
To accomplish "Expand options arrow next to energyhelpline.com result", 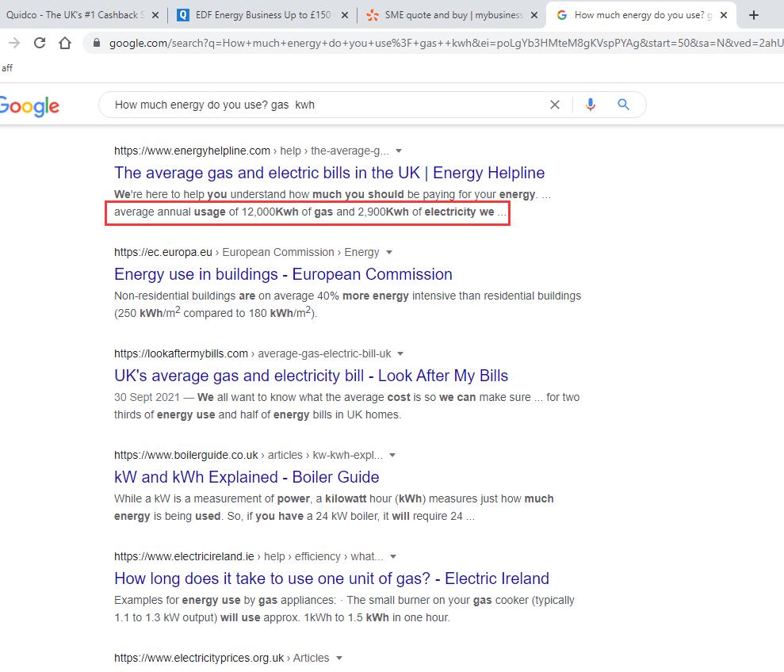I will coord(399,151).
